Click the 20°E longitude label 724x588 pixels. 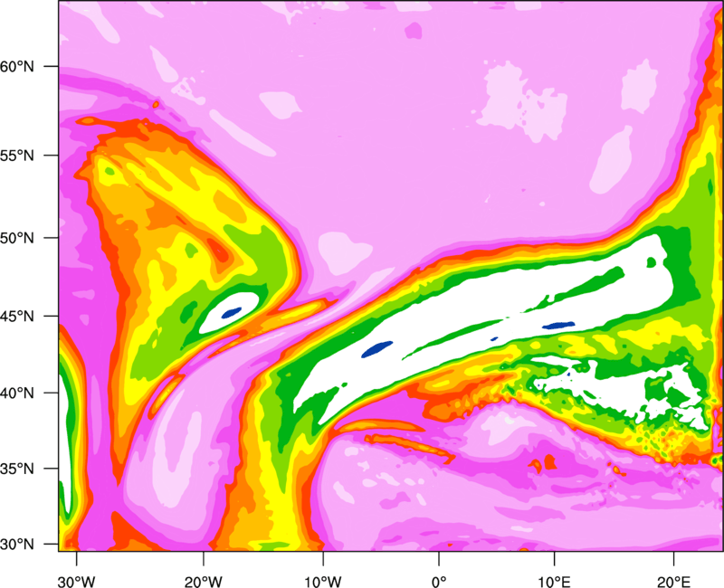tap(673, 582)
